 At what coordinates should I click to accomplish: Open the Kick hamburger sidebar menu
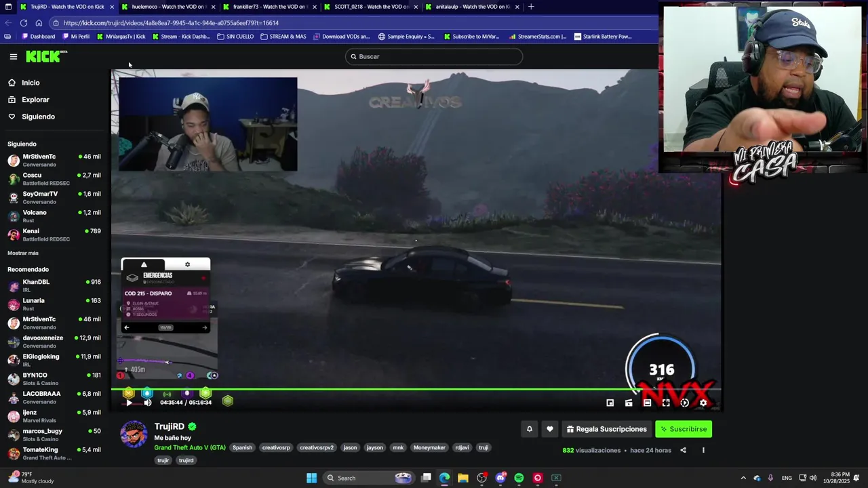point(13,57)
